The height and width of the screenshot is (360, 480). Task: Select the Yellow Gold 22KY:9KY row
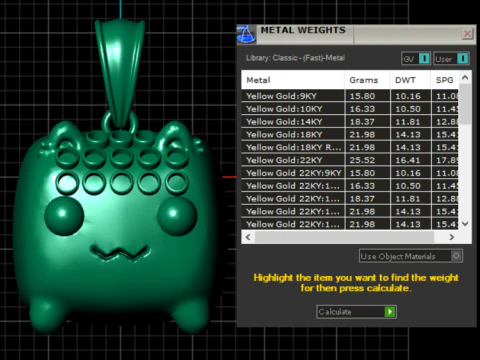pos(350,173)
